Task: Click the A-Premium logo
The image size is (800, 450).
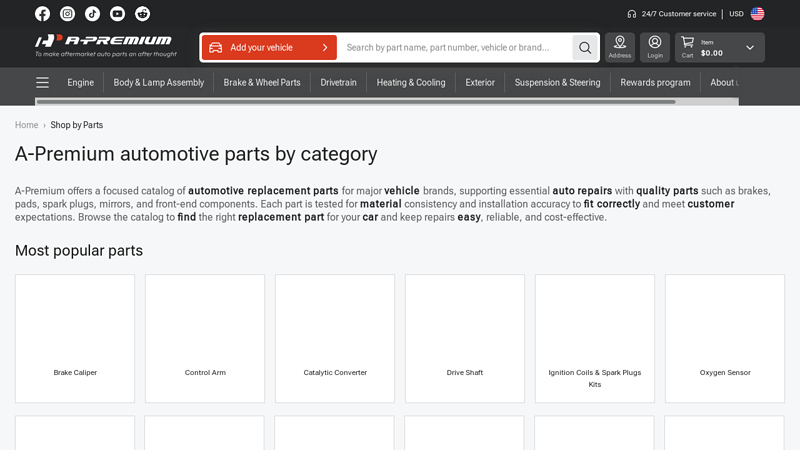Action: 106,45
